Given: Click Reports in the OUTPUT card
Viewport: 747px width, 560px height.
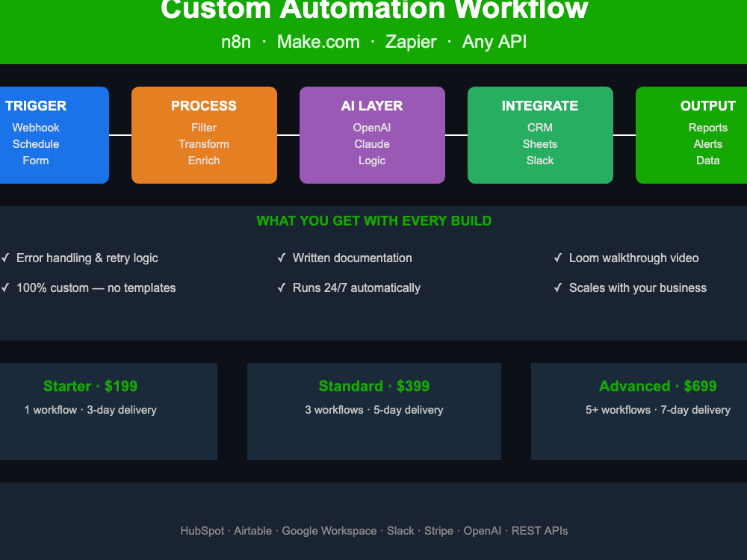Looking at the screenshot, I should [708, 128].
